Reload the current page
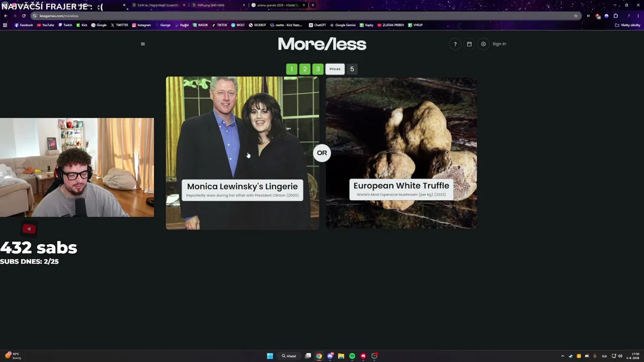Screen dimensions: 644x362 tap(24, 16)
